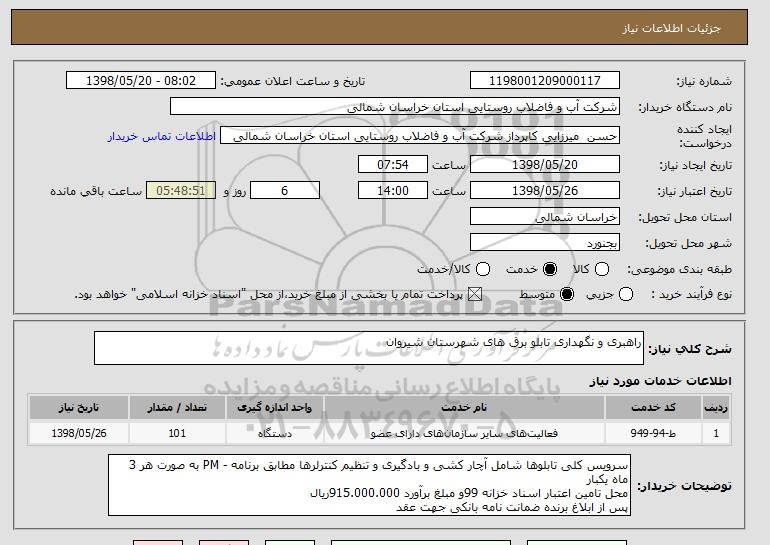770x545 pixels.
Task: Click the ردیف column header
Action: (716, 407)
